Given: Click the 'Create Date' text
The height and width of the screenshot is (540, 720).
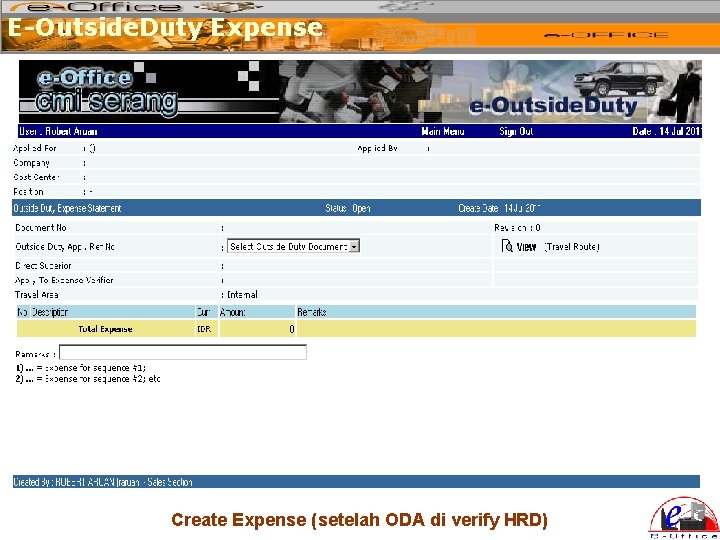Looking at the screenshot, I should tap(478, 208).
